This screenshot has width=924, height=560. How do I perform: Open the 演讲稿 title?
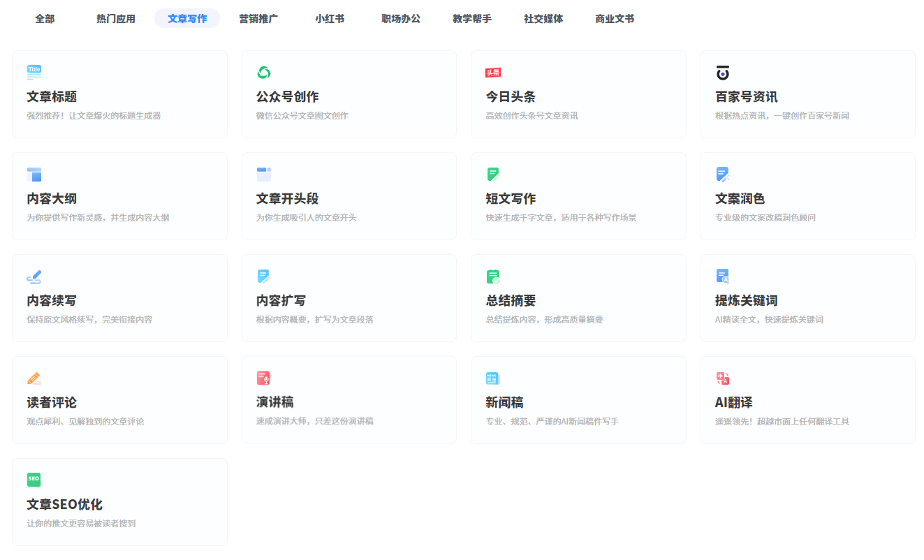pos(275,403)
